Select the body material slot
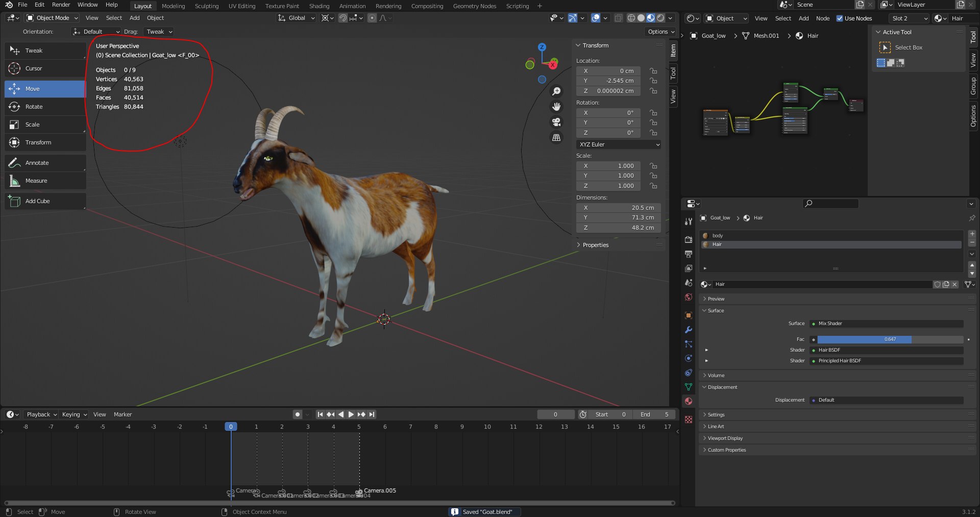The image size is (980, 517). click(831, 236)
